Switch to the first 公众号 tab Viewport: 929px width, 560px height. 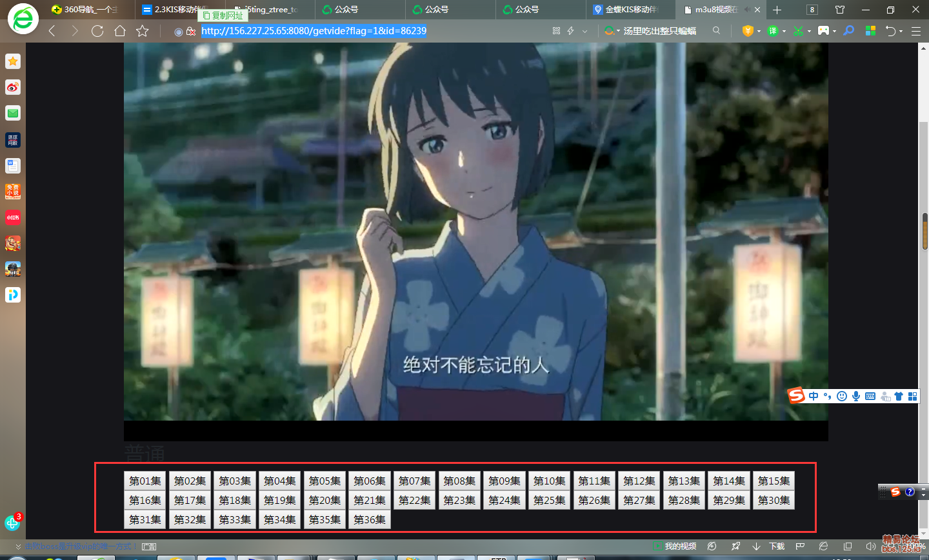pos(361,10)
